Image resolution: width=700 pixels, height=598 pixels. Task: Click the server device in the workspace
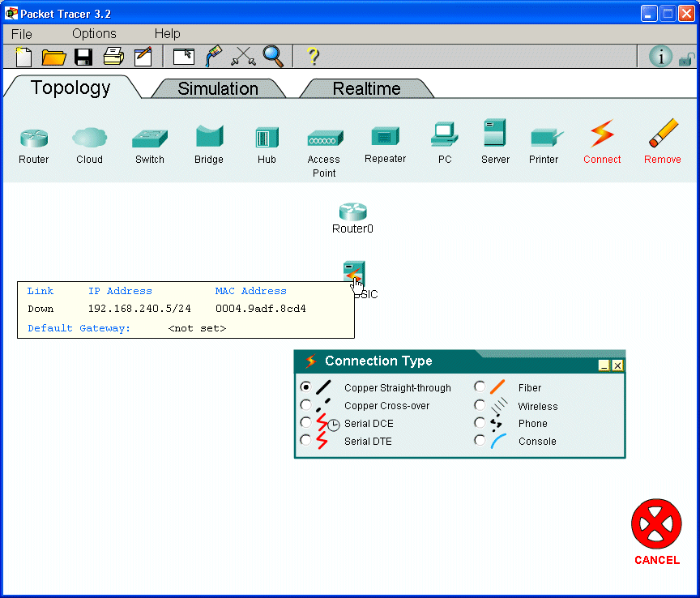(x=354, y=272)
